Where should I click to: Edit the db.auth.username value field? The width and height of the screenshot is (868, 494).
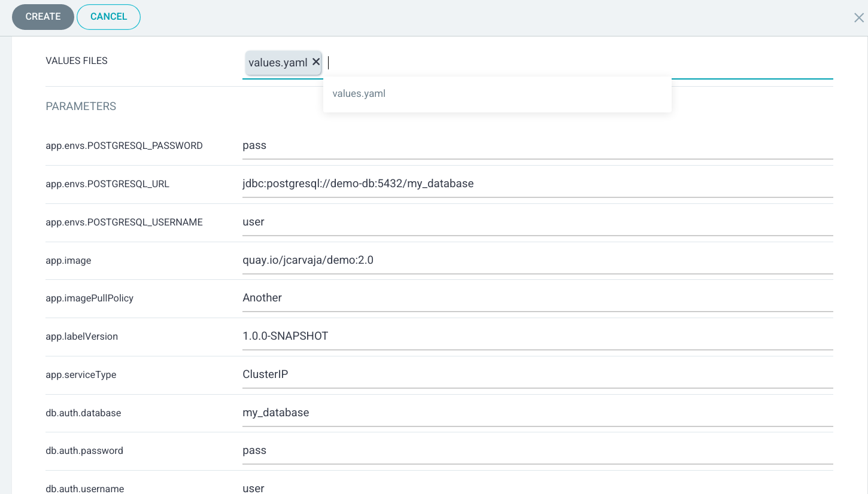538,486
